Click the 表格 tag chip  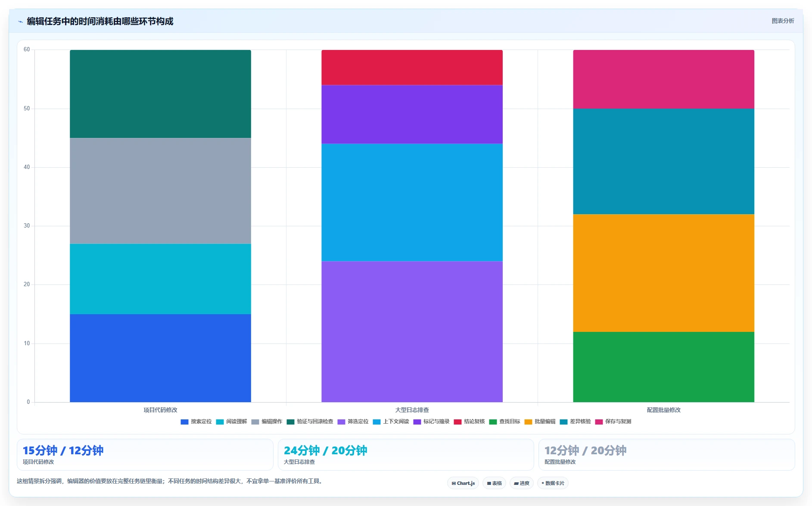(494, 483)
